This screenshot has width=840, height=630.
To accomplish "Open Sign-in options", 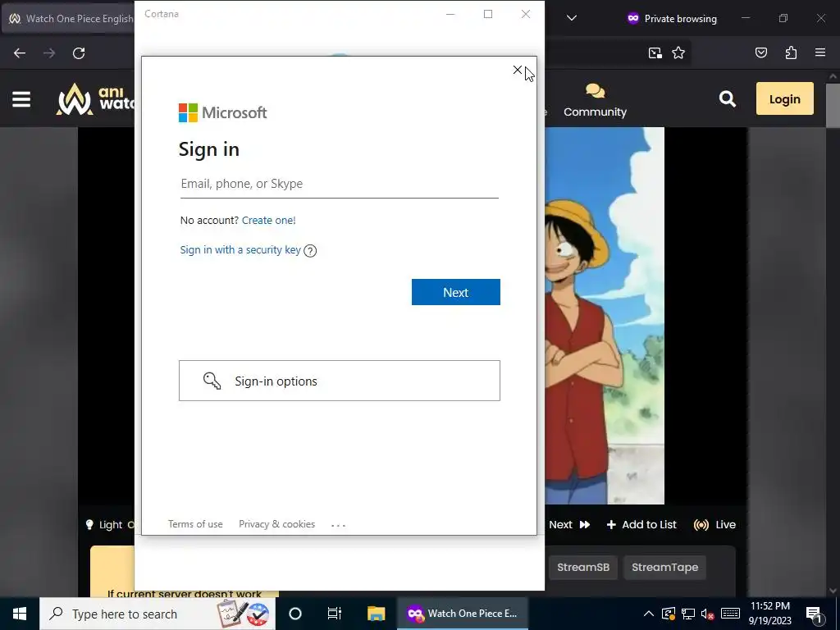I will pyautogui.click(x=339, y=381).
